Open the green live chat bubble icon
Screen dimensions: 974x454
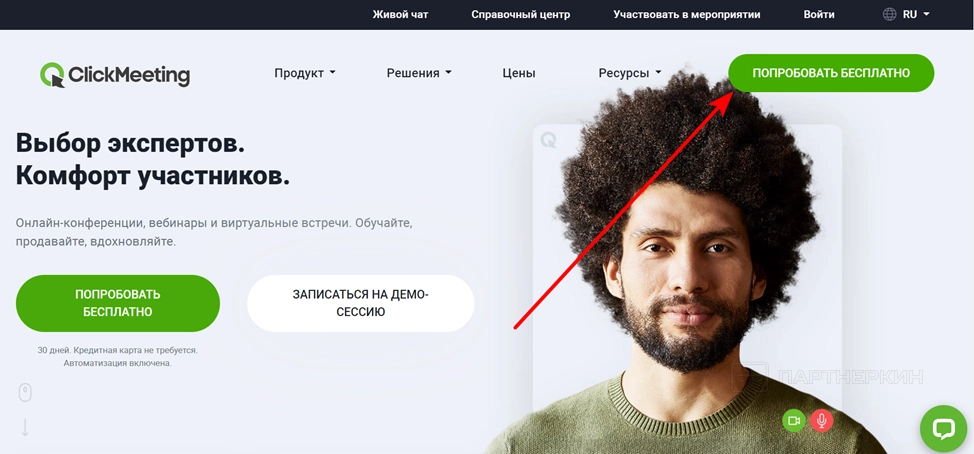(943, 428)
